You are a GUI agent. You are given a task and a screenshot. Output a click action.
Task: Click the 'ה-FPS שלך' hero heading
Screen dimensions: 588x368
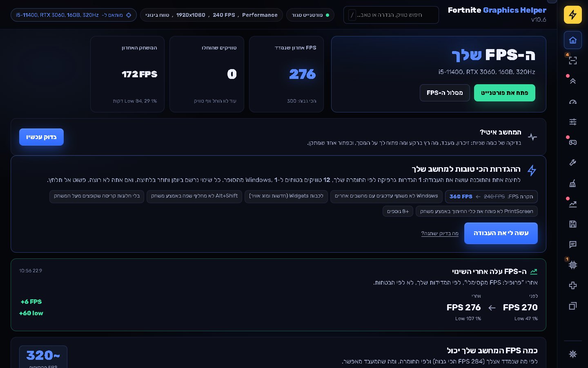(493, 55)
